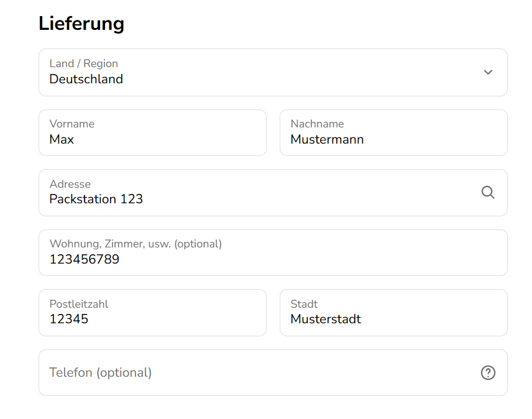Click the "Musterstadt" city value

[x=326, y=319]
